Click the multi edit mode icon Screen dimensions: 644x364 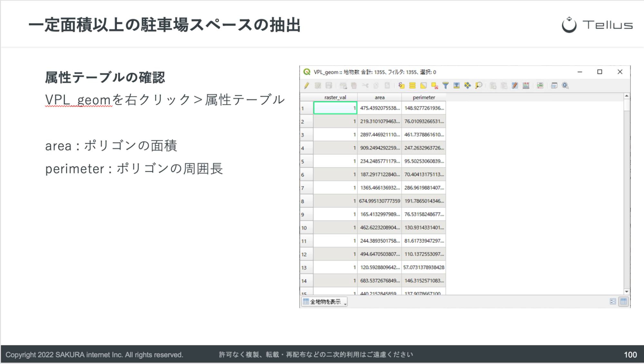318,85
